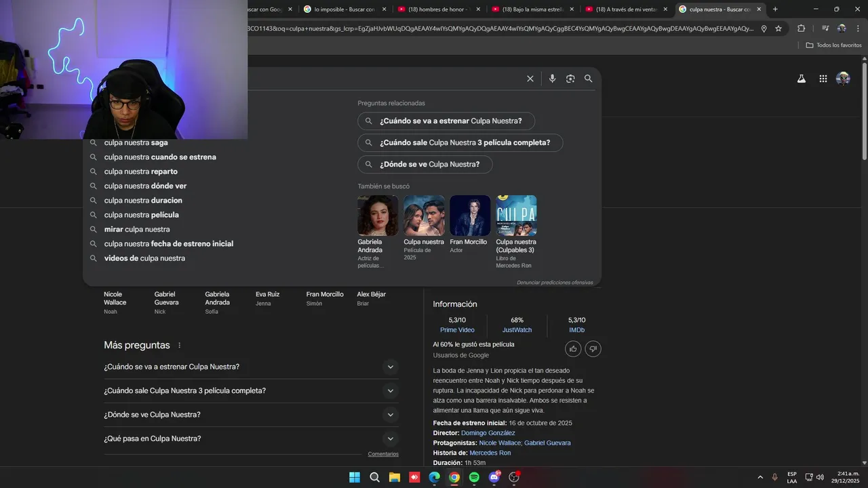Viewport: 868px width, 488px height.
Task: Switch to 'lo imposible' Google tab
Action: pos(344,9)
